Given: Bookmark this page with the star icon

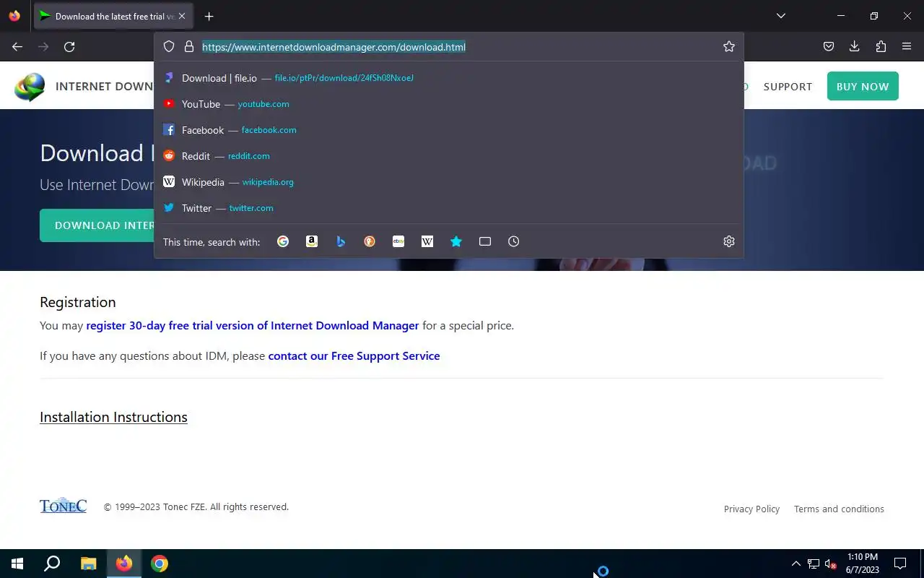Looking at the screenshot, I should tap(729, 47).
